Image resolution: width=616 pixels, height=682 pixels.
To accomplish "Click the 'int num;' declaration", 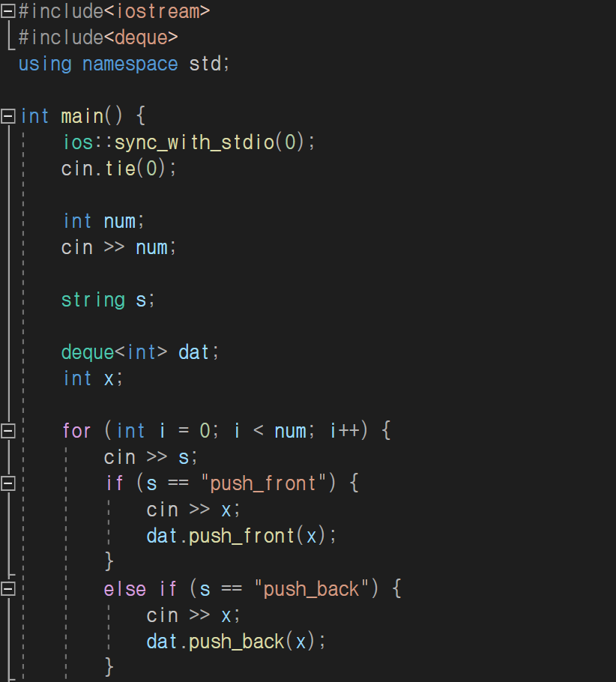I will (x=103, y=221).
